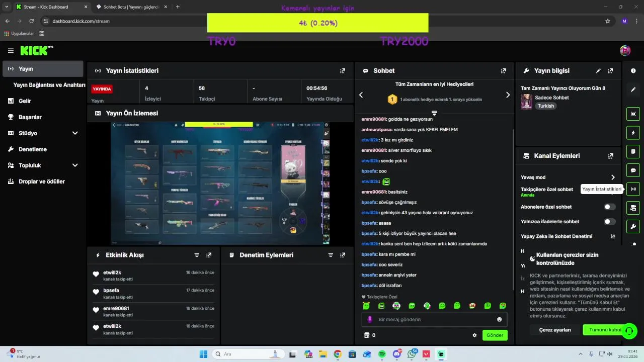Click the shop icon showing 0
The width and height of the screenshot is (644, 362).
tap(370, 335)
